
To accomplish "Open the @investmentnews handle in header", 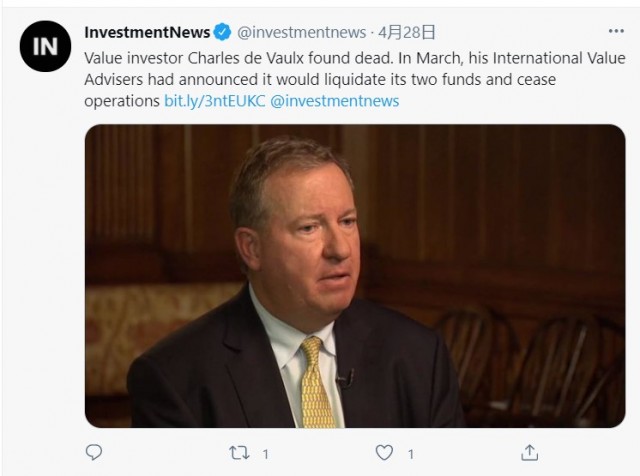I will (301, 32).
